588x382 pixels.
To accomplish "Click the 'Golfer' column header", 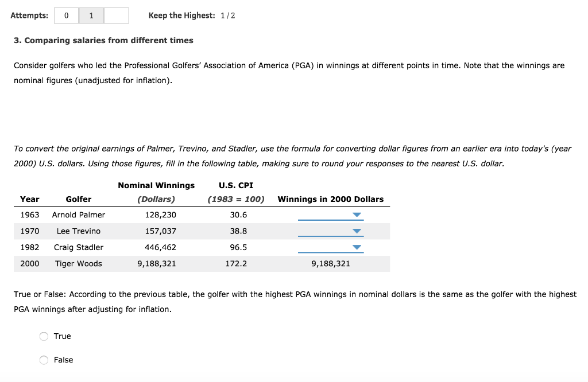I will [x=78, y=199].
